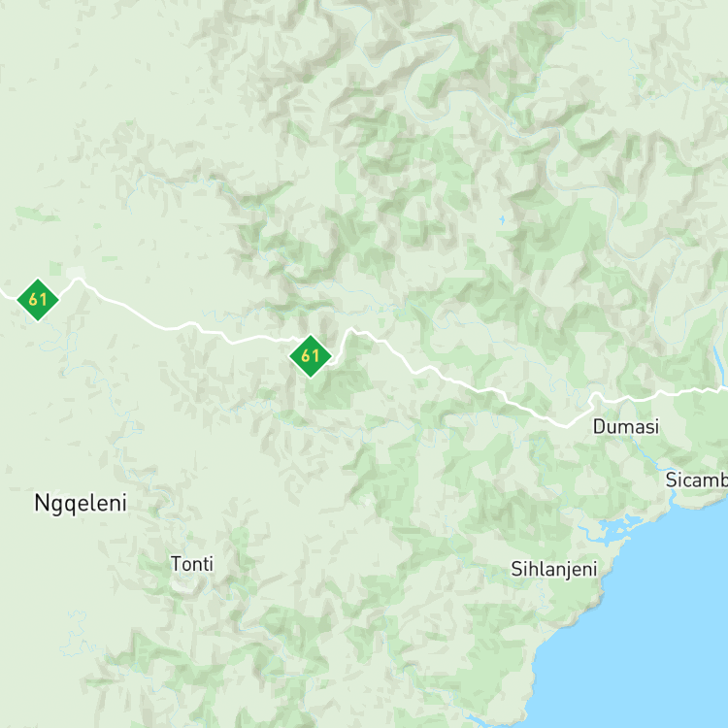This screenshot has width=728, height=728.
Task: Select the road's eastern end at map edge
Action: pyautogui.click(x=723, y=388)
